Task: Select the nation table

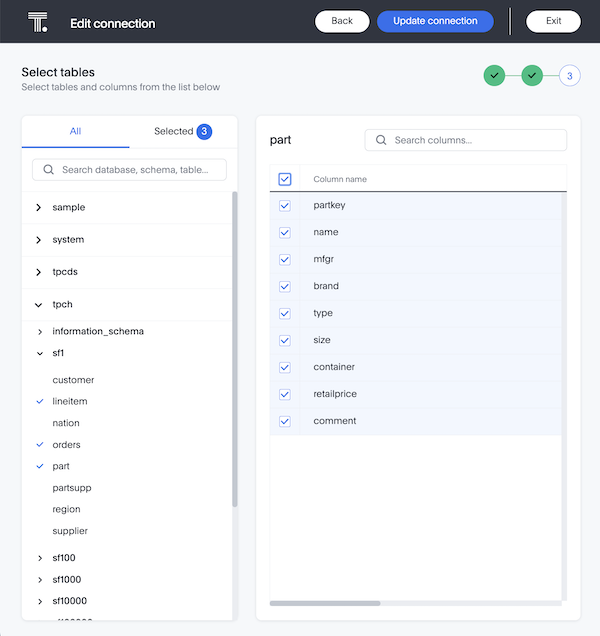Action: (x=66, y=423)
